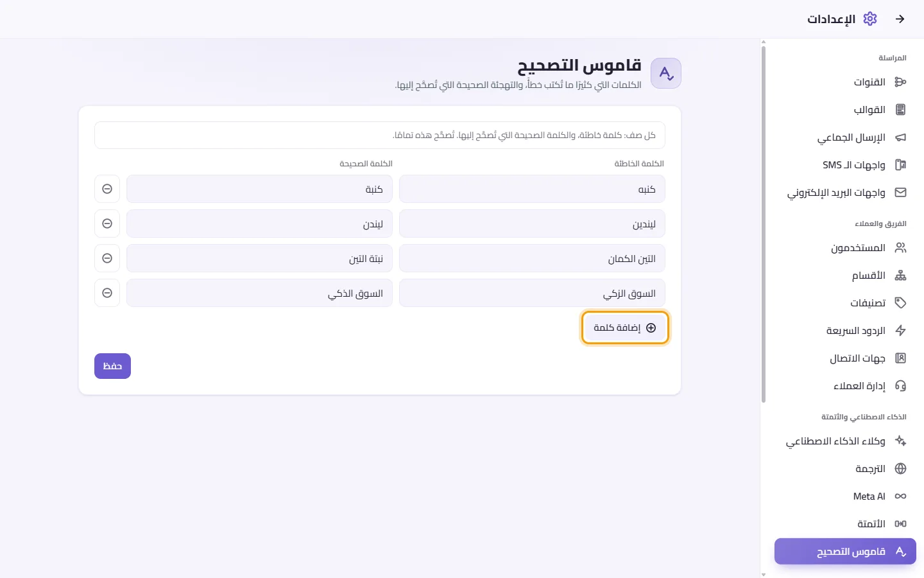Screen dimensions: 924x578
Task: Remove the ليندين row with minus button
Action: [x=107, y=223]
